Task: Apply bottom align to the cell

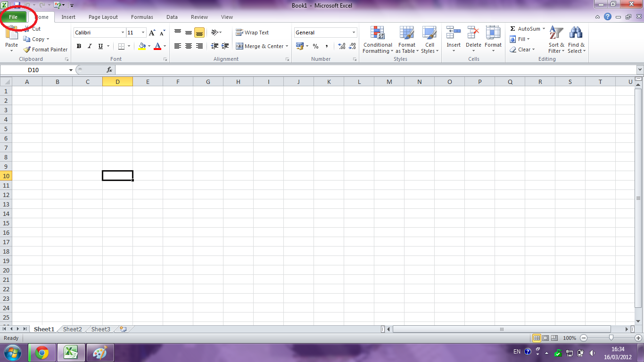Action: point(199,33)
